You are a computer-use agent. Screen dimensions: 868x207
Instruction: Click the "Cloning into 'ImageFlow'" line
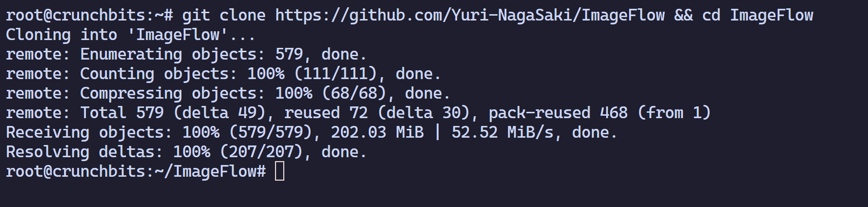pyautogui.click(x=130, y=35)
